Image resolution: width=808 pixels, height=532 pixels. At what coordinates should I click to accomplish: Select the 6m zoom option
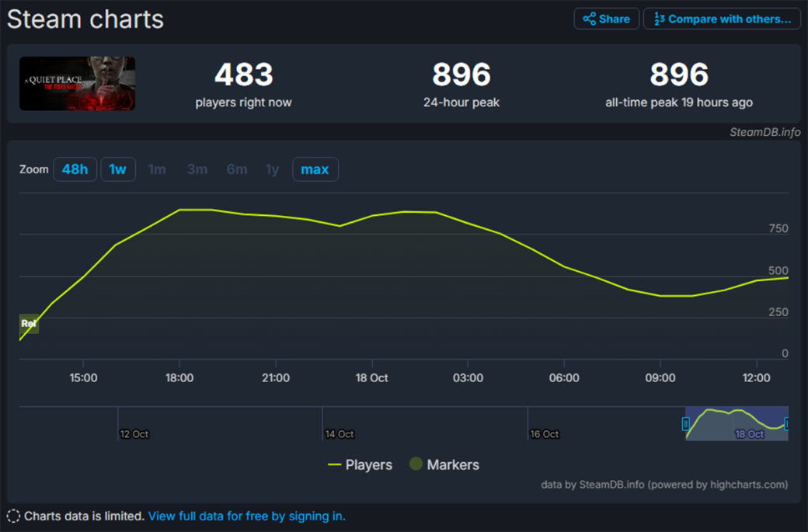237,169
